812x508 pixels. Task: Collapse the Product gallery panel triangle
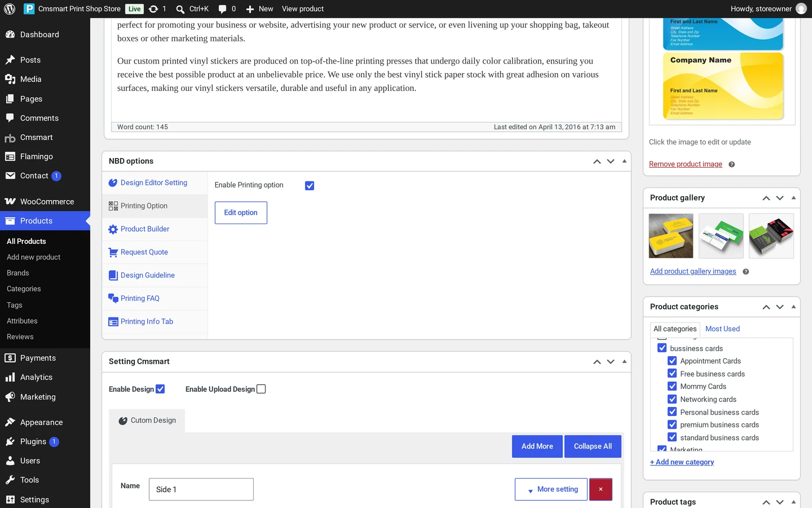point(793,198)
